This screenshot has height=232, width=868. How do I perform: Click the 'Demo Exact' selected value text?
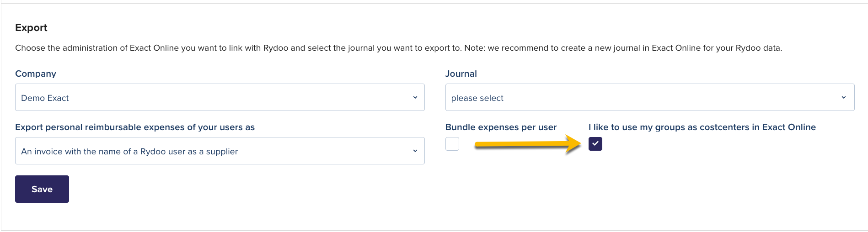click(45, 98)
